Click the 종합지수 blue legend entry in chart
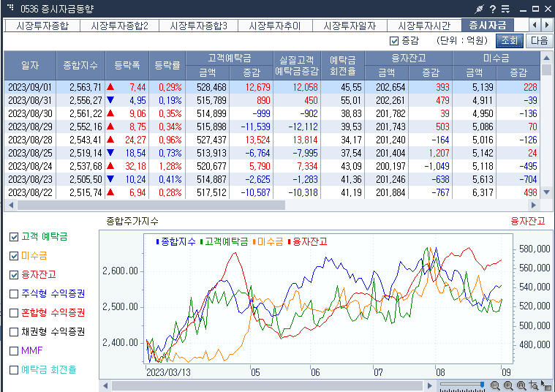The image size is (555, 392). pos(176,241)
